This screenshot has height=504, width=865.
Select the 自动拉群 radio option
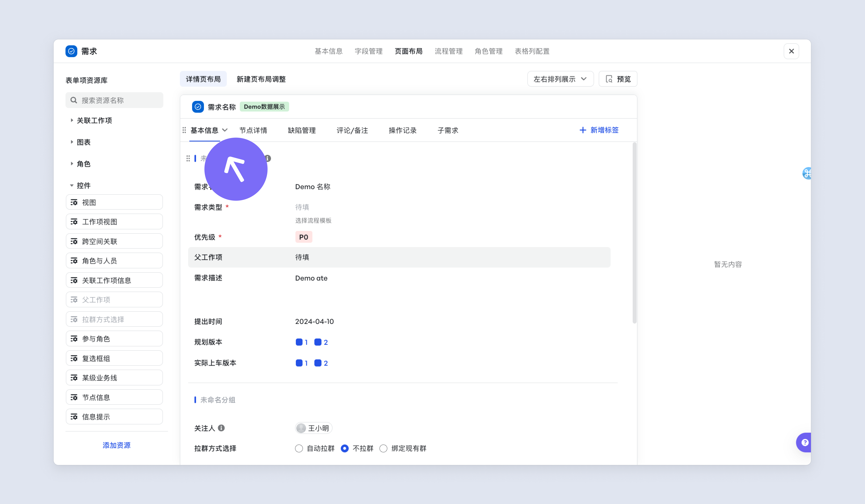point(299,448)
